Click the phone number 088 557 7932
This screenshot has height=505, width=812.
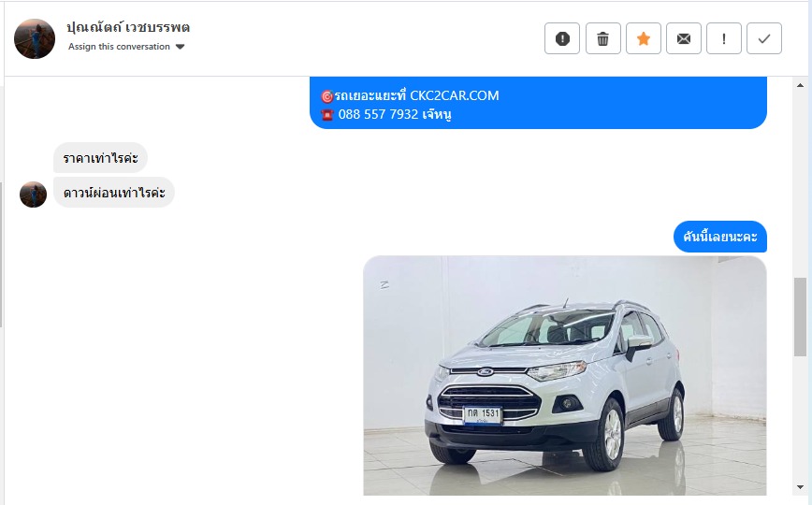378,114
